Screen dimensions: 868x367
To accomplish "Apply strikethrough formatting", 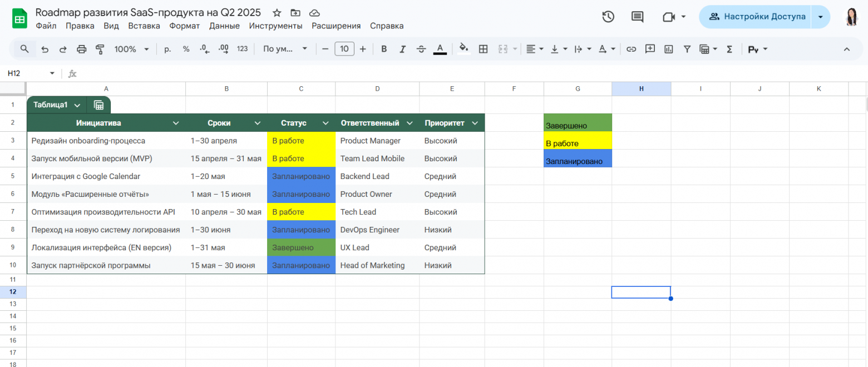I will (421, 49).
